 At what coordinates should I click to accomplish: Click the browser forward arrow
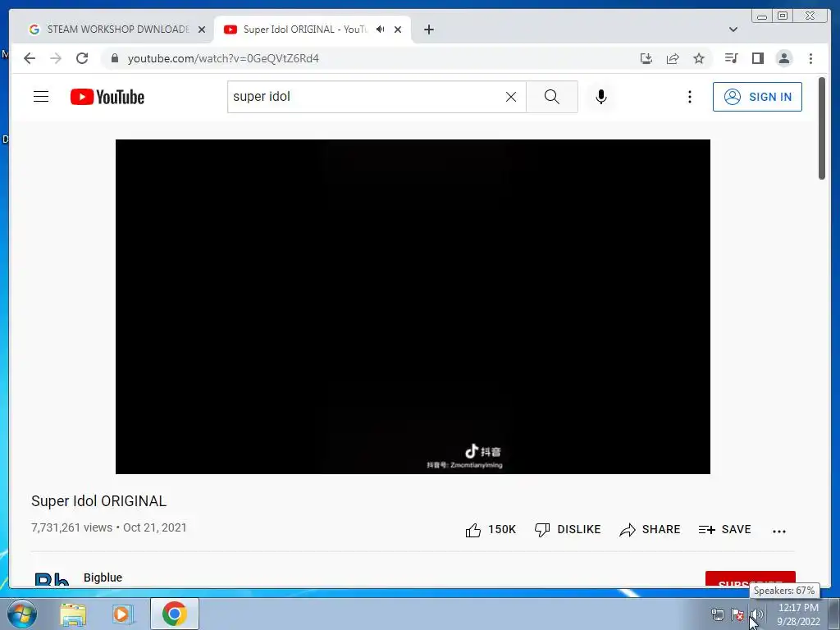click(x=56, y=58)
